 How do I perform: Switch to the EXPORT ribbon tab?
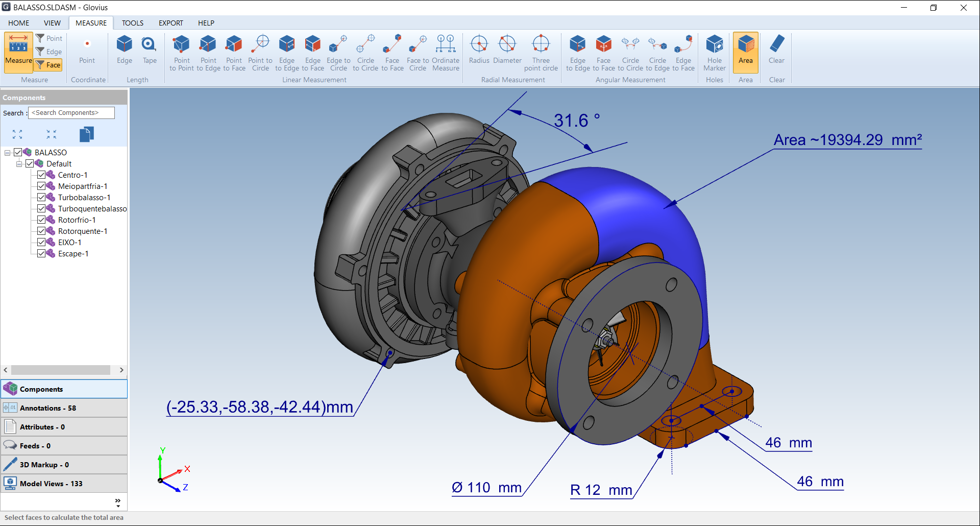coord(171,23)
